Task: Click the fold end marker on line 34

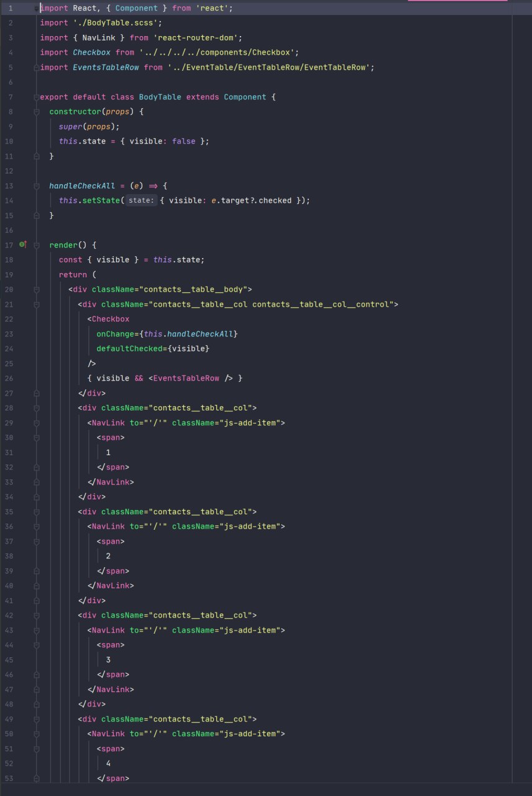Action: [37, 497]
